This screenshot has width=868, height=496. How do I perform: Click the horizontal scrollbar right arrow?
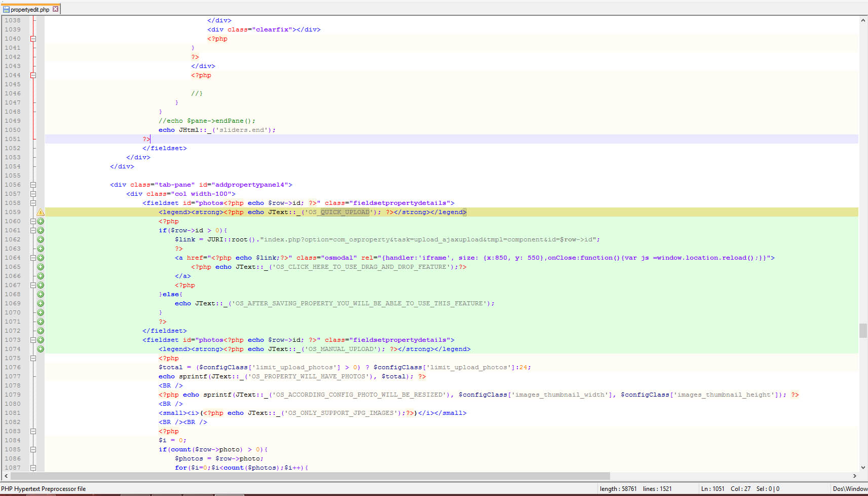point(854,476)
